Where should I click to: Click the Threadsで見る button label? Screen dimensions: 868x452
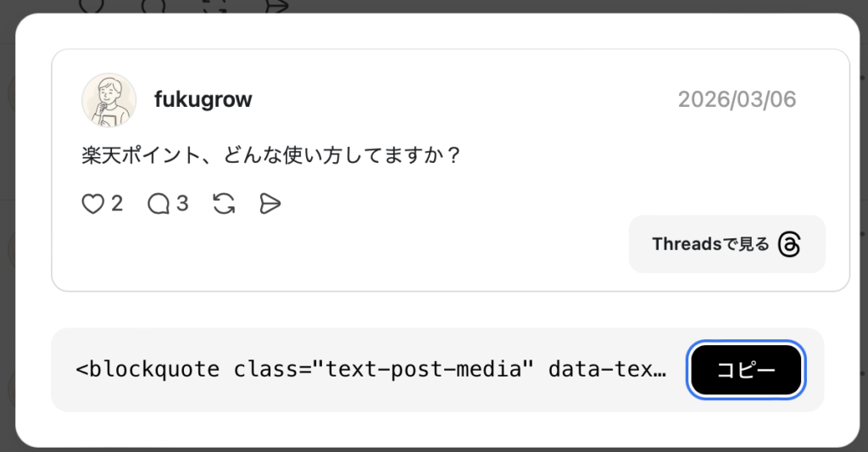710,244
